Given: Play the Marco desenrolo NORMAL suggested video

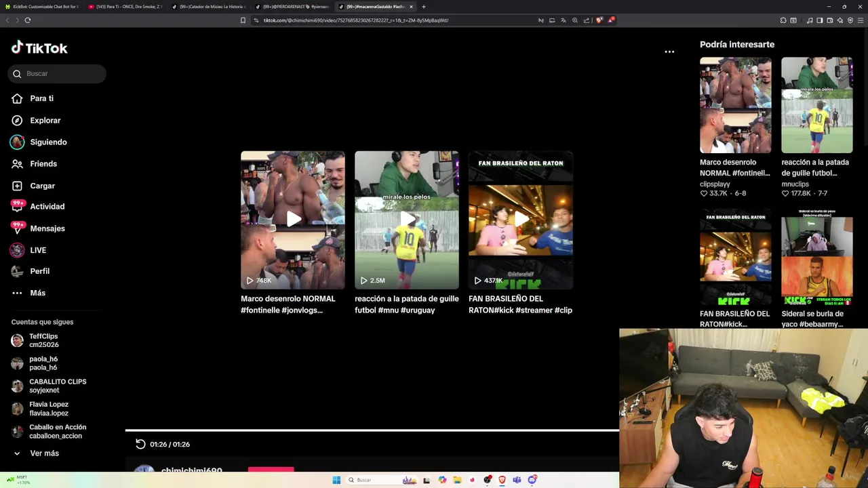Looking at the screenshot, I should pyautogui.click(x=293, y=220).
